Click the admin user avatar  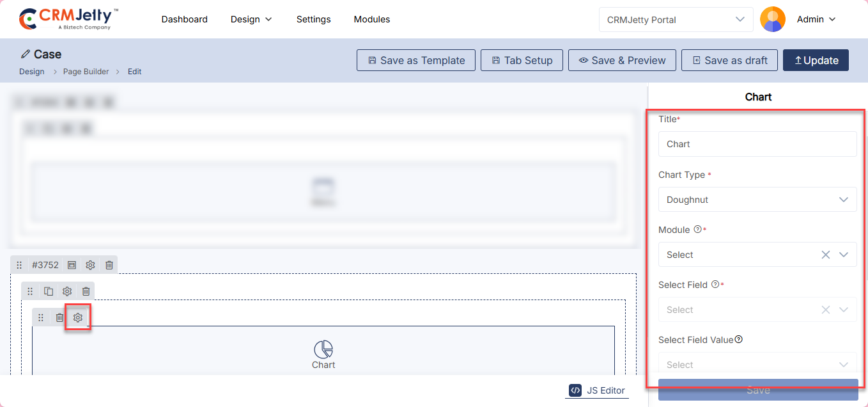click(x=772, y=19)
